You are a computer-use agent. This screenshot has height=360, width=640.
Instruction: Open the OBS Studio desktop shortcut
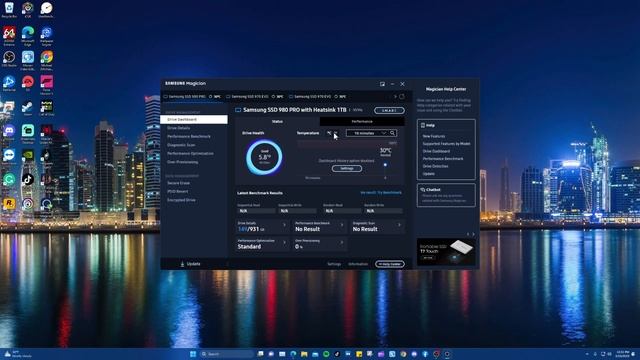point(9,59)
